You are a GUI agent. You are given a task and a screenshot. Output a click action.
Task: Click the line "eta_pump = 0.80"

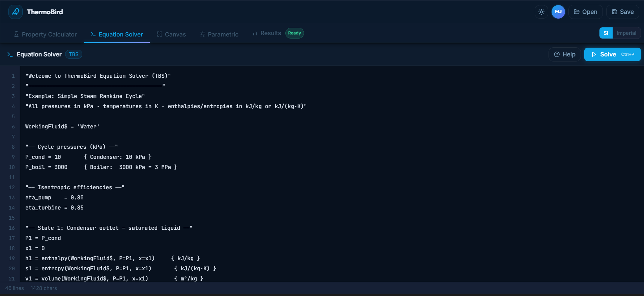(x=54, y=197)
